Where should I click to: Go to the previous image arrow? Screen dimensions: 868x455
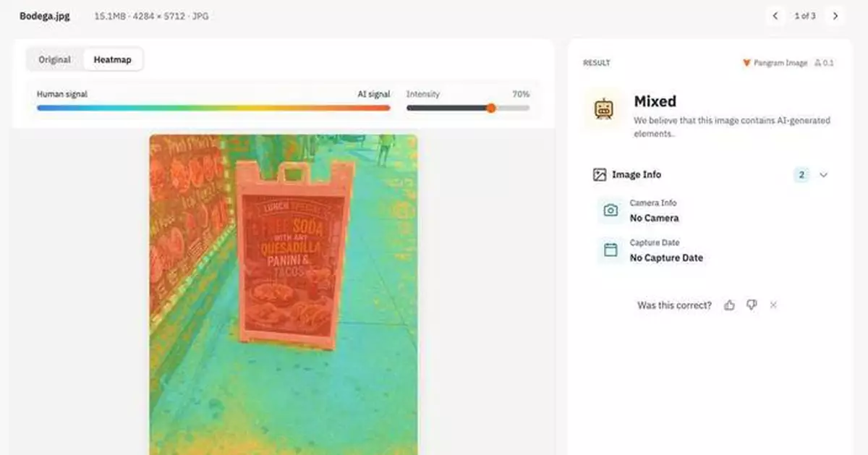click(775, 16)
